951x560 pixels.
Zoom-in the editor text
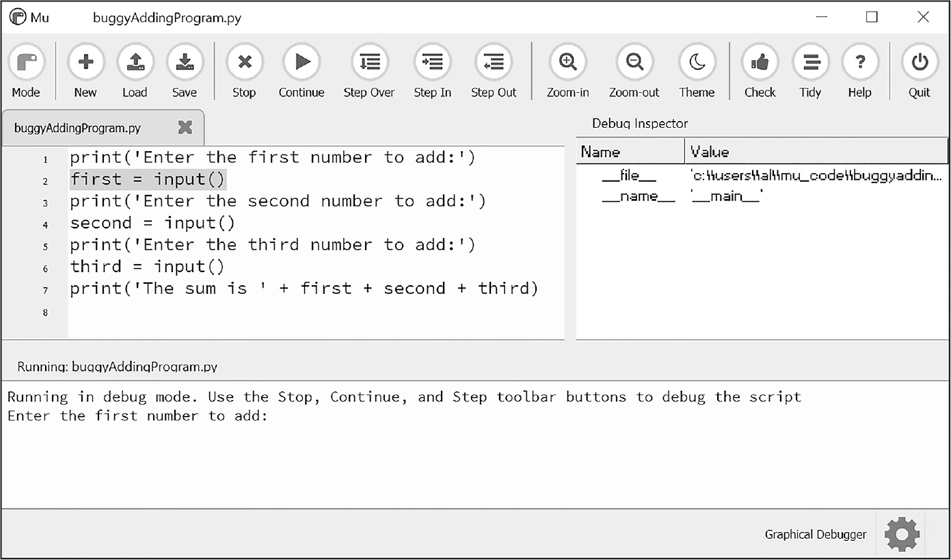[567, 71]
